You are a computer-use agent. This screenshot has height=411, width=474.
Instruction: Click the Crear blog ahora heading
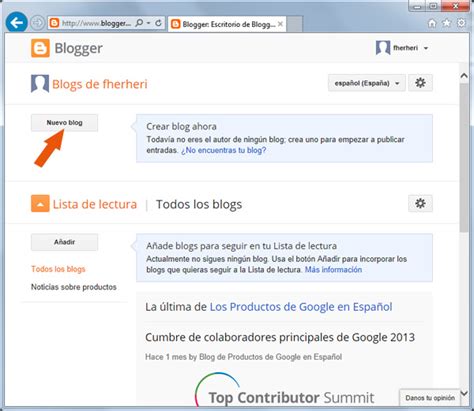[x=181, y=127]
